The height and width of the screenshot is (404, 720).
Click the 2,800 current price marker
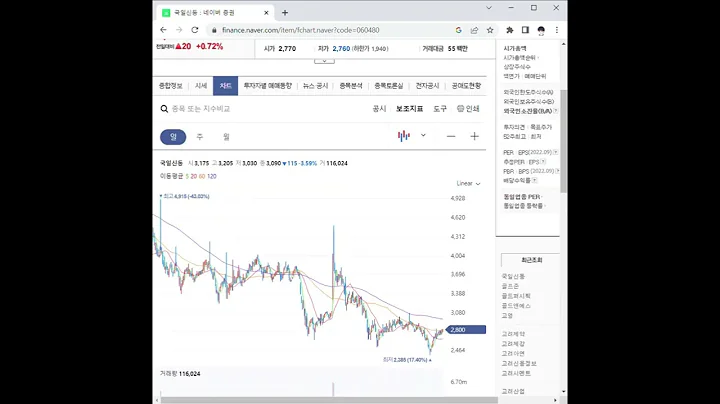coord(466,330)
